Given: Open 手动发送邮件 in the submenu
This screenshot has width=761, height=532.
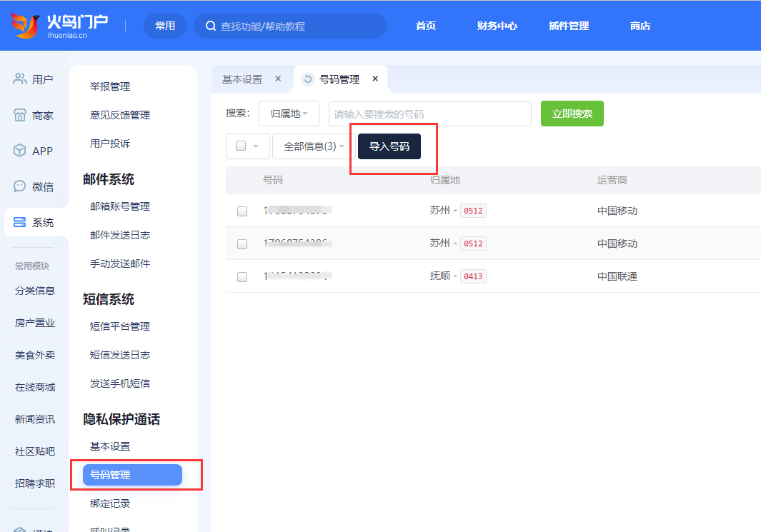Looking at the screenshot, I should click(x=120, y=264).
